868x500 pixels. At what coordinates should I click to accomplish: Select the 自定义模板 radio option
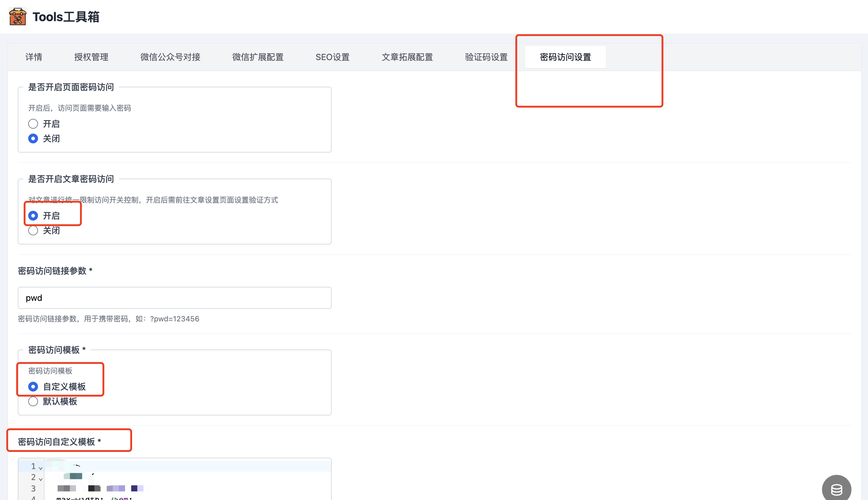tap(33, 387)
